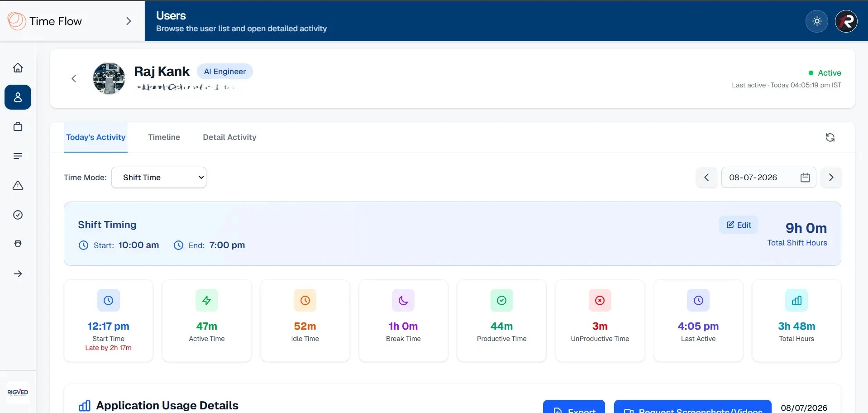
Task: Click the Productive Time checkmark icon
Action: [x=502, y=300]
